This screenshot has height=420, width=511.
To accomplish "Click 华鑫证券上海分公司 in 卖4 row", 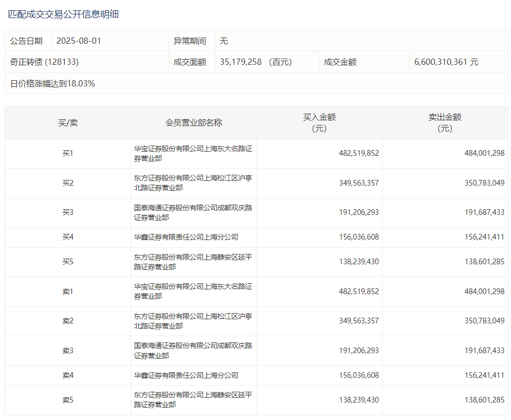I will point(186,375).
